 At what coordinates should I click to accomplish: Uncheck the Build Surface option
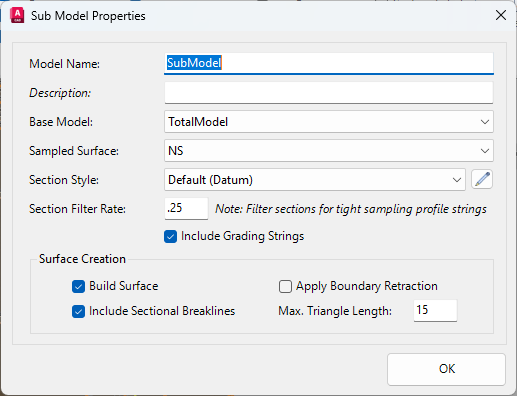click(x=78, y=286)
